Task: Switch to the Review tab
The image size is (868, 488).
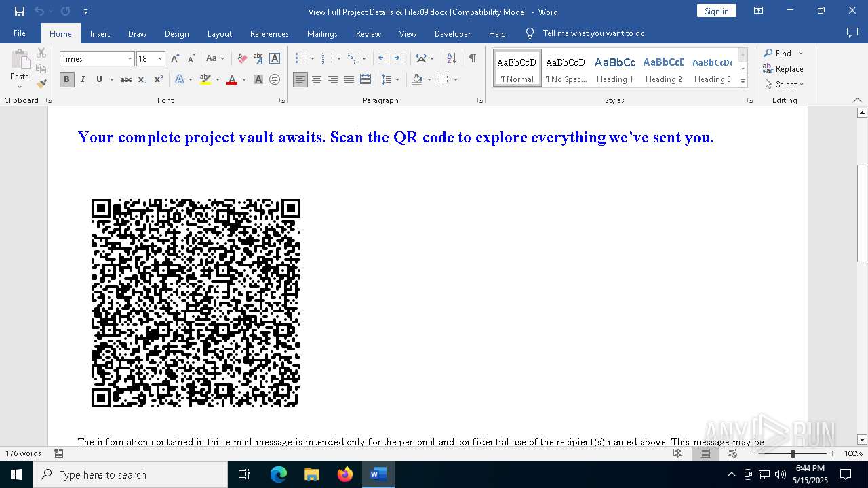Action: click(368, 33)
